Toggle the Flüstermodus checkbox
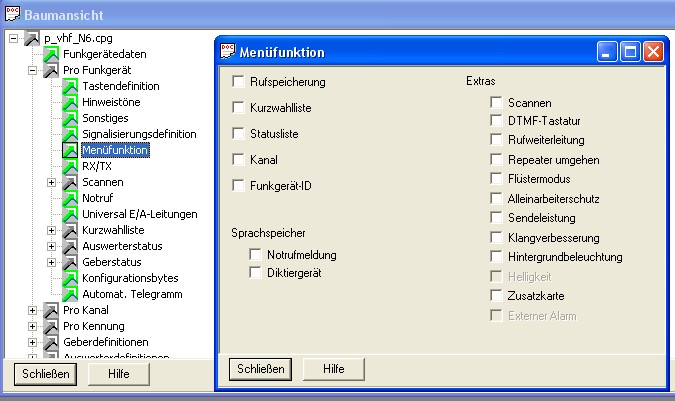 [x=496, y=178]
